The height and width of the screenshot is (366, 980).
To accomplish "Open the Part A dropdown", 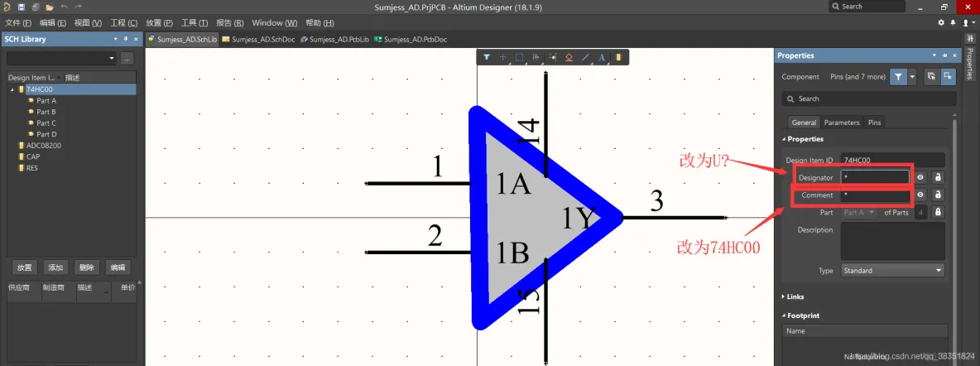I will 860,213.
